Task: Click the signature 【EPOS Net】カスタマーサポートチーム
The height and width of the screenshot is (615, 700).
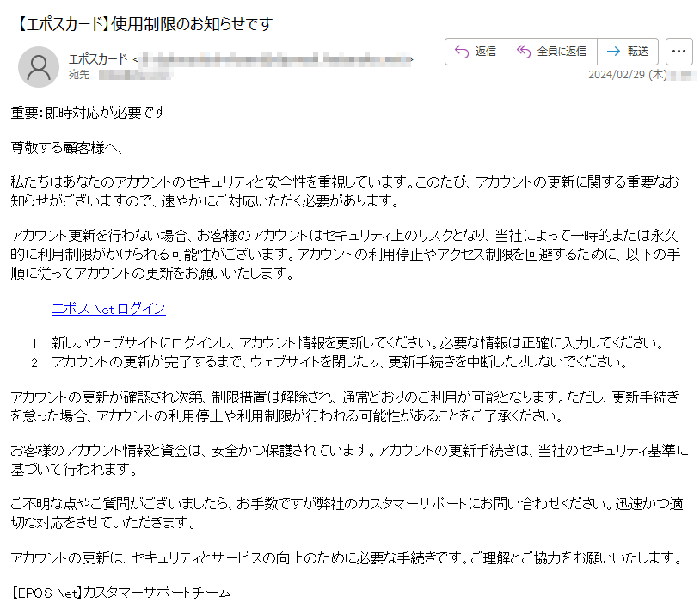Action: pos(120,593)
